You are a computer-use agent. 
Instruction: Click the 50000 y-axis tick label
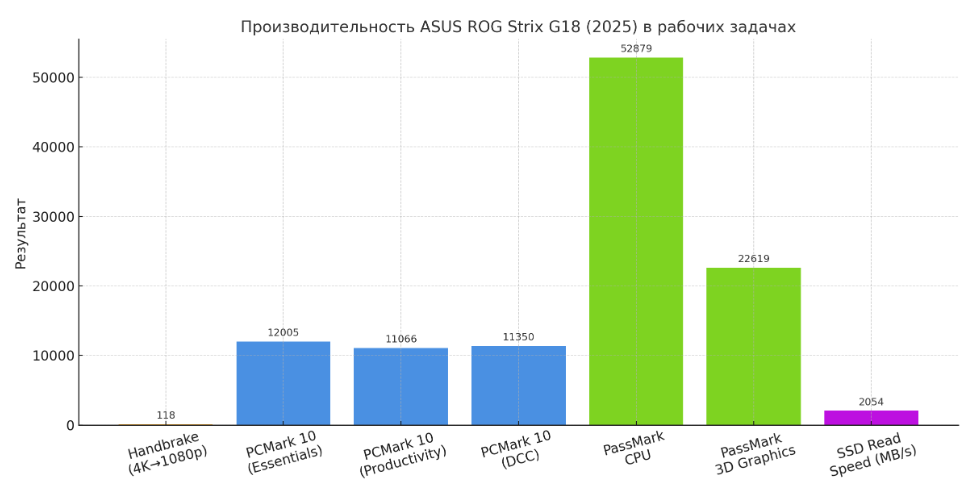pos(52,78)
